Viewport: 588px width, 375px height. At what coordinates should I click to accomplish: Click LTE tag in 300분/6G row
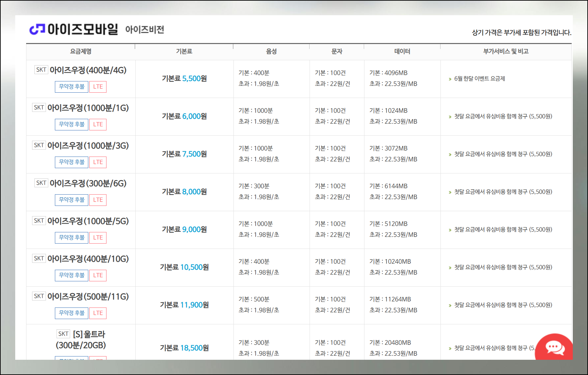98,200
